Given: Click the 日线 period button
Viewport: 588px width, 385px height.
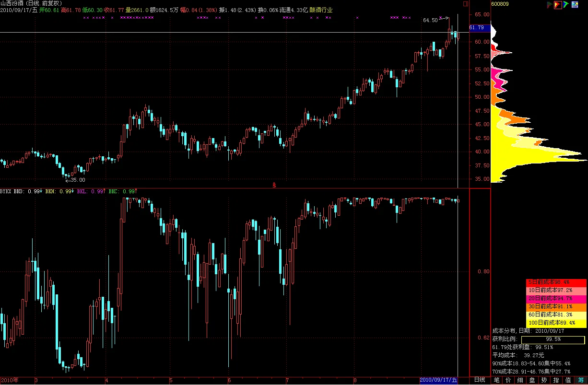Looking at the screenshot, I should click(x=479, y=380).
